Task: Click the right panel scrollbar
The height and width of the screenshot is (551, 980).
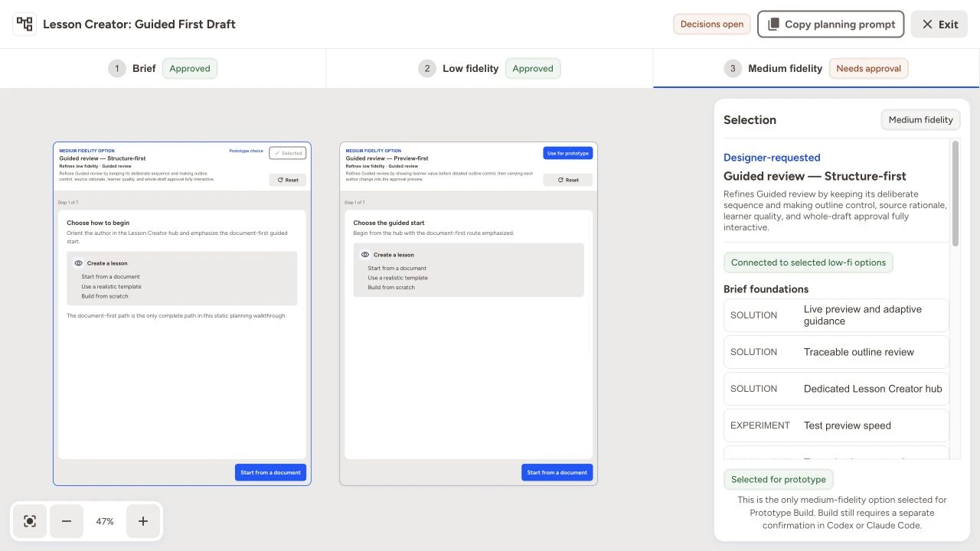Action: click(955, 194)
